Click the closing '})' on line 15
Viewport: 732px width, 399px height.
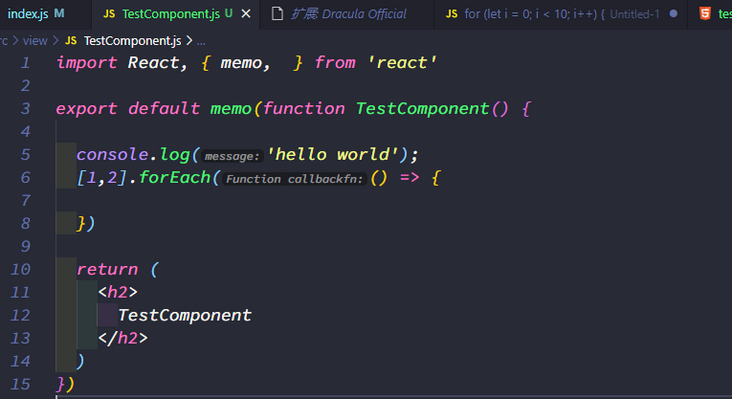click(65, 384)
